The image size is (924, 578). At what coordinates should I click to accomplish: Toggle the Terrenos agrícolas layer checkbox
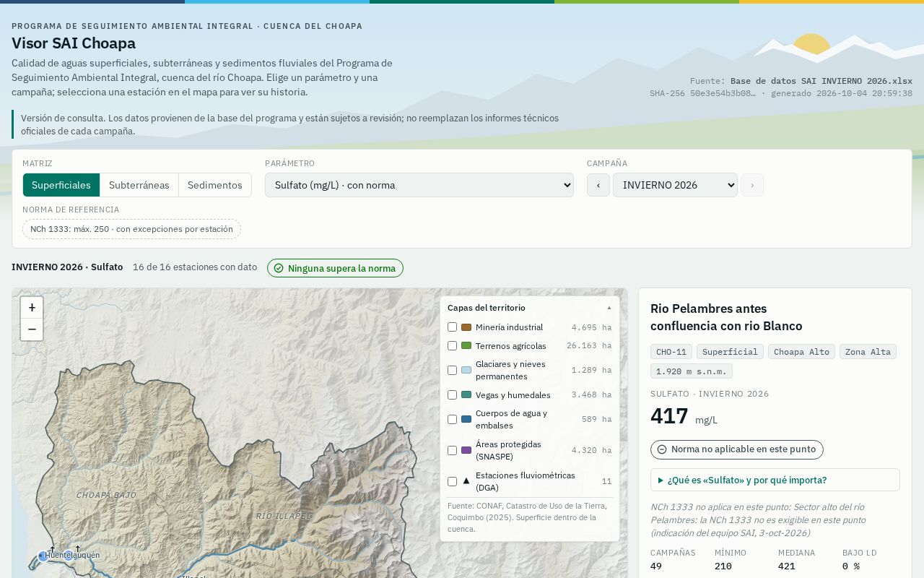453,346
